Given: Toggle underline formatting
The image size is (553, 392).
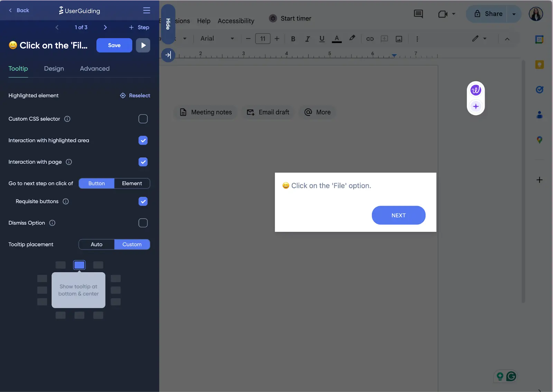Looking at the screenshot, I should (322, 39).
